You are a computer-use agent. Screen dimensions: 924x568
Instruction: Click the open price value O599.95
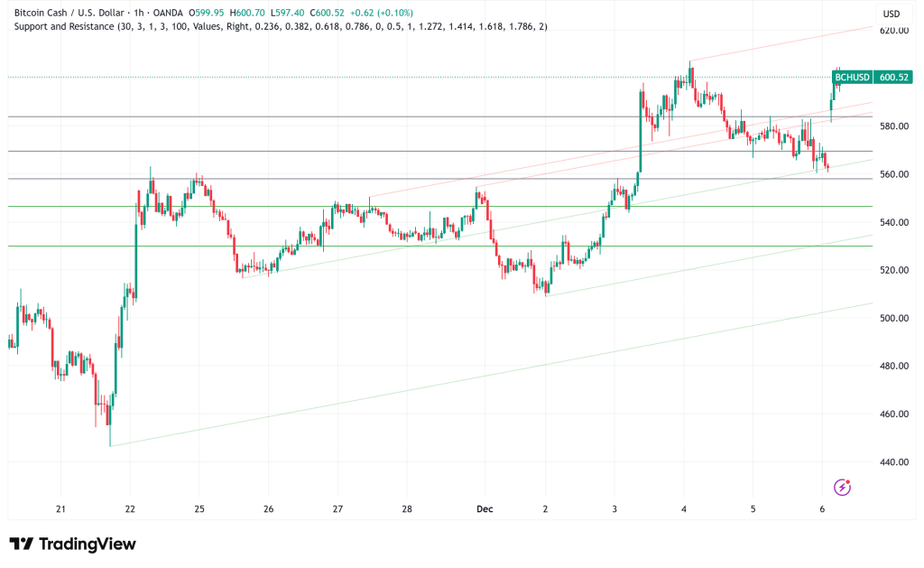point(248,12)
